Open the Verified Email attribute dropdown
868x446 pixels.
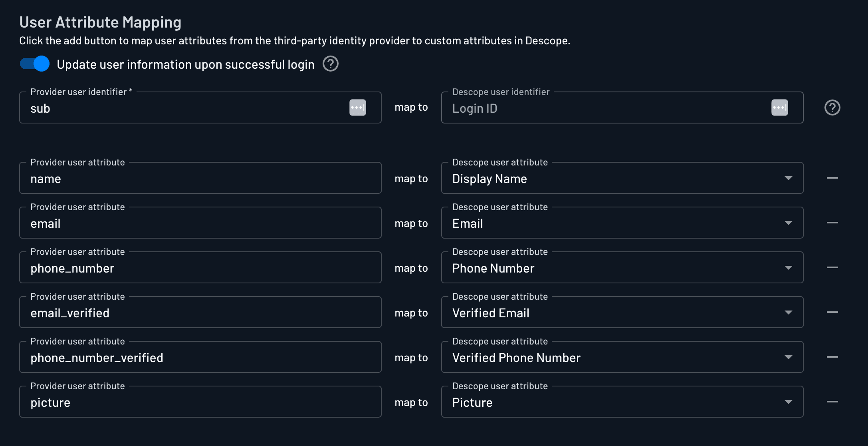pos(789,313)
